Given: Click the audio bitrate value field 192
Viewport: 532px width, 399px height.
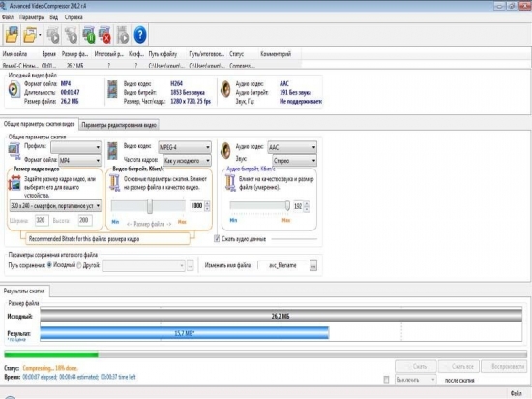Looking at the screenshot, I should point(298,206).
